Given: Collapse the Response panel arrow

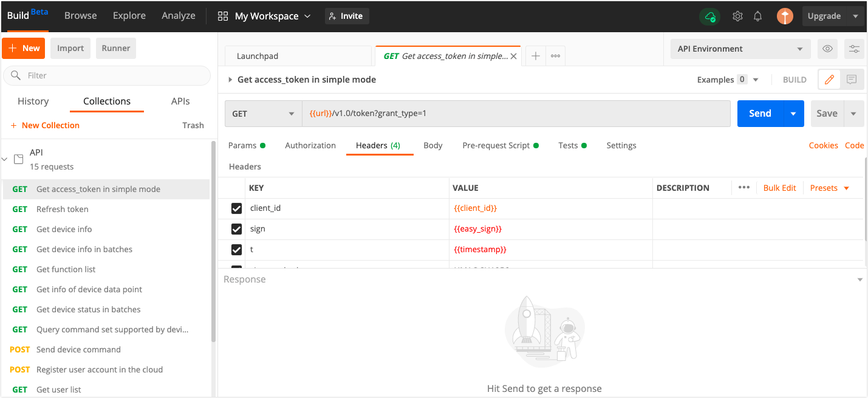Looking at the screenshot, I should pyautogui.click(x=859, y=280).
